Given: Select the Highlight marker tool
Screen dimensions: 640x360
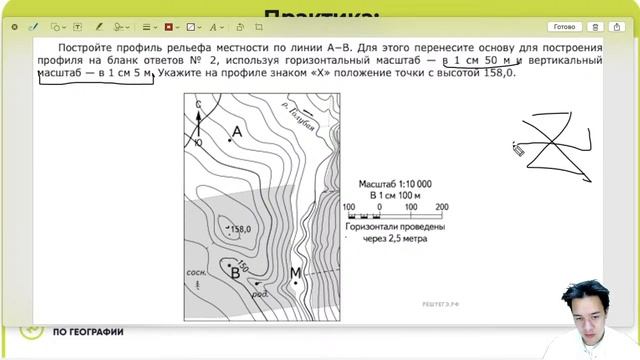Looking at the screenshot, I should 98,27.
